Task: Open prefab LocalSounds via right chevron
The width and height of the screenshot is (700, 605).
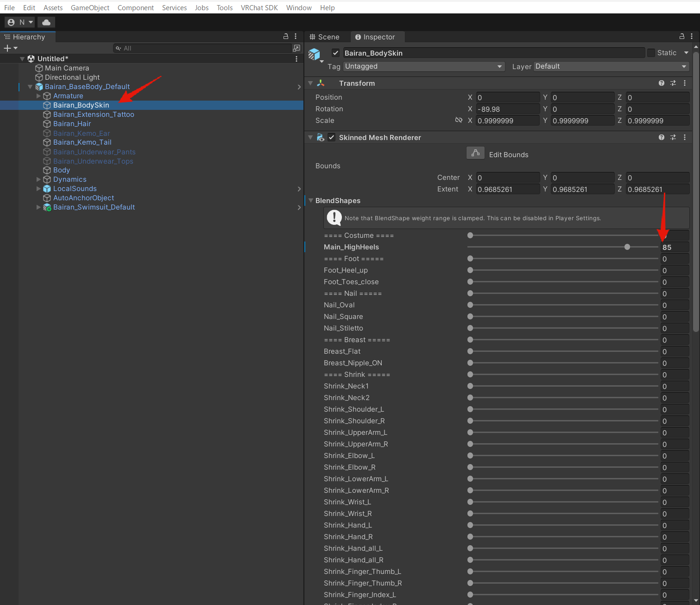Action: [299, 189]
